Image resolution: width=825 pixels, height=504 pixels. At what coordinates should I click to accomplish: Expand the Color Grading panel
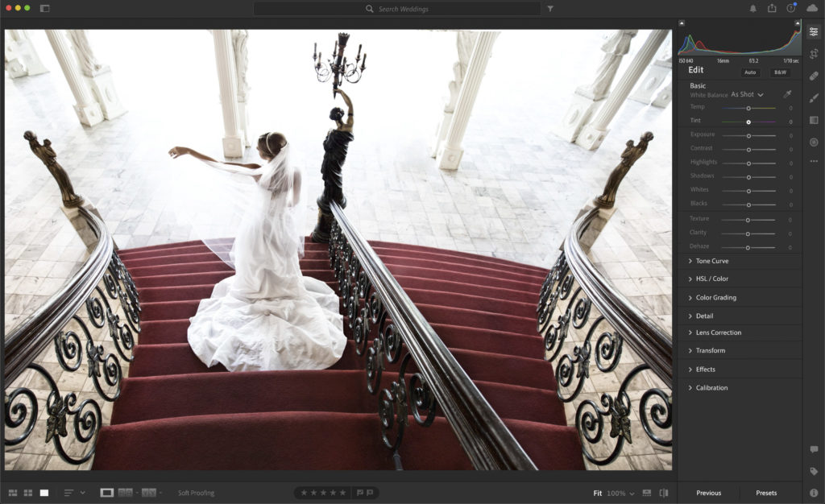pyautogui.click(x=715, y=298)
